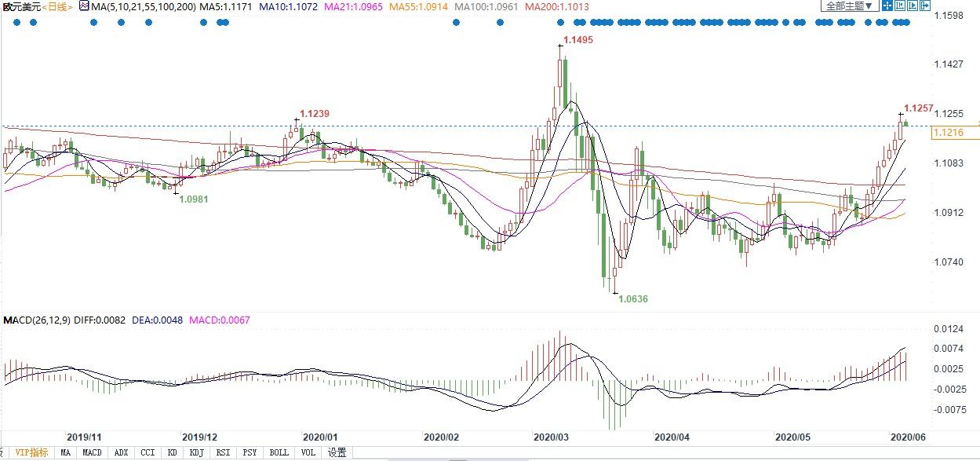
Task: Click the 2020/03 date axis label
Action: [552, 436]
